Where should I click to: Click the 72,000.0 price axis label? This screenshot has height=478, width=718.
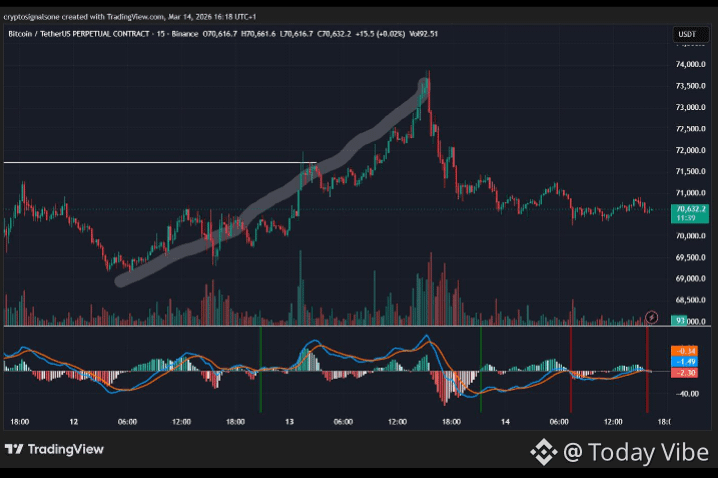(x=691, y=150)
